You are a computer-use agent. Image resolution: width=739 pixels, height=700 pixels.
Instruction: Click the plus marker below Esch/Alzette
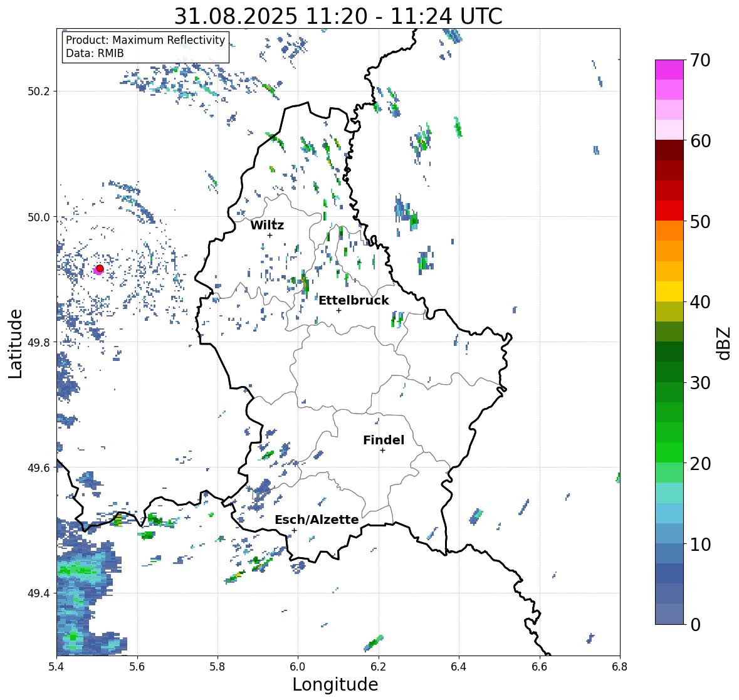[294, 530]
